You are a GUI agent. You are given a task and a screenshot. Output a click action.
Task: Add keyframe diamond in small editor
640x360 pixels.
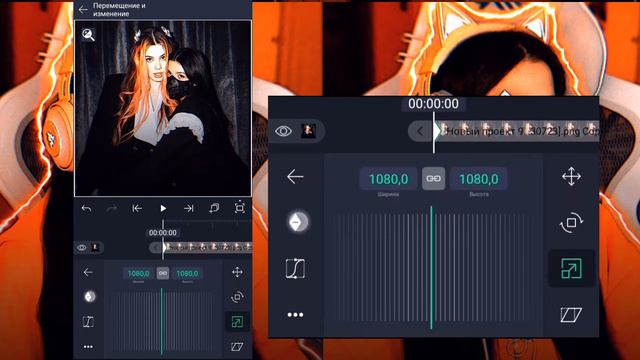pos(90,297)
